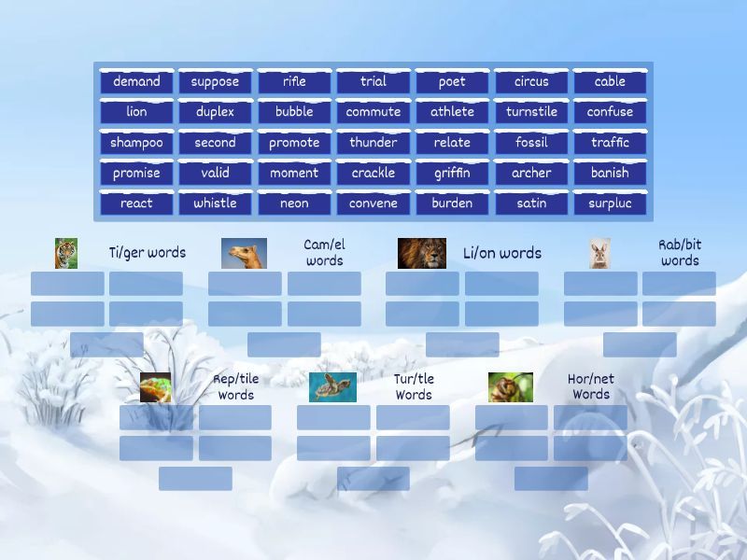
Task: Click the camel picture
Action: point(244,253)
